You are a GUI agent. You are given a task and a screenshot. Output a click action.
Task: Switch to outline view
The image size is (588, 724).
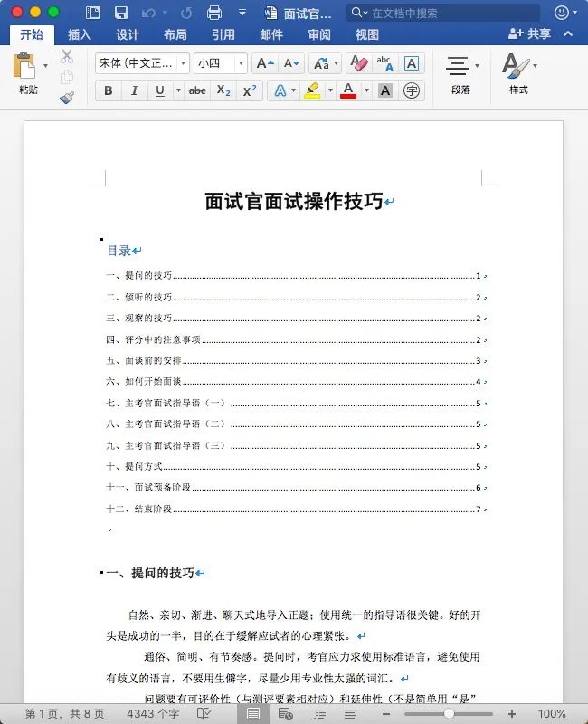319,714
